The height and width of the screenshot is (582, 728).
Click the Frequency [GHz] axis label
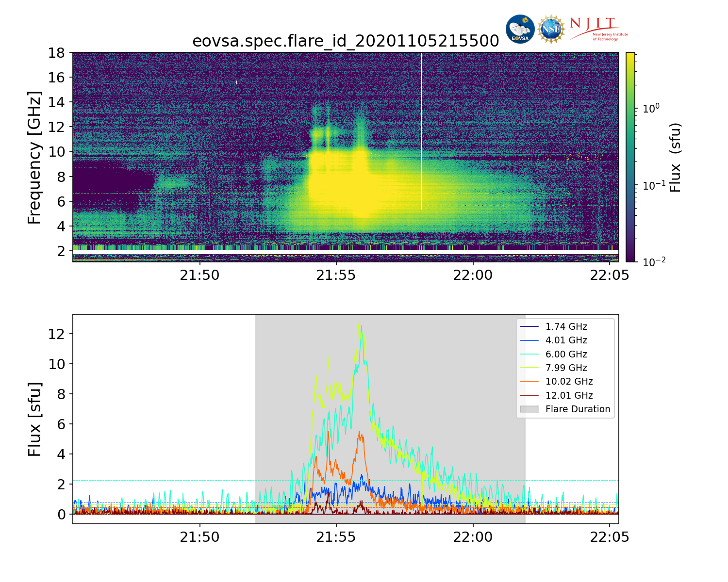tap(34, 157)
